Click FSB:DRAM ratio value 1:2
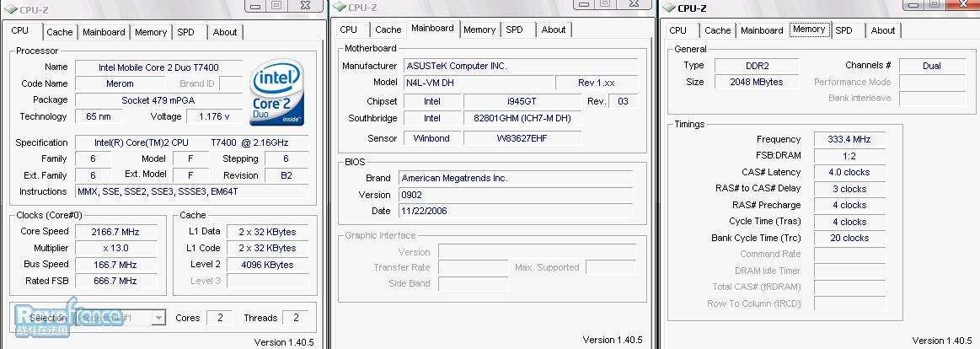Screen dimensions: 980x349 point(849,156)
